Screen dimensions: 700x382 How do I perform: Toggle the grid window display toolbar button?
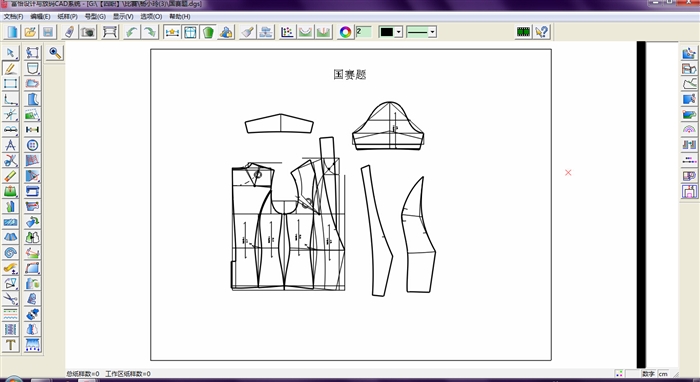pos(190,32)
